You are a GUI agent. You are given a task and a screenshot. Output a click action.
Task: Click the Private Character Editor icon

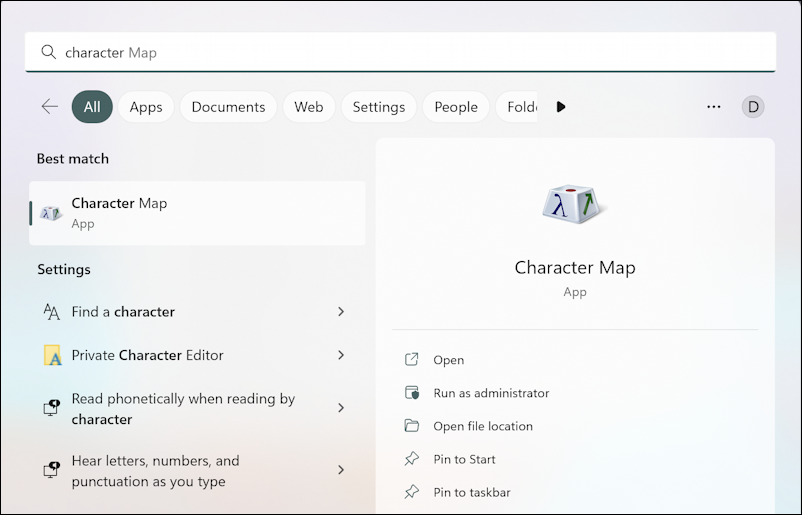click(x=52, y=355)
